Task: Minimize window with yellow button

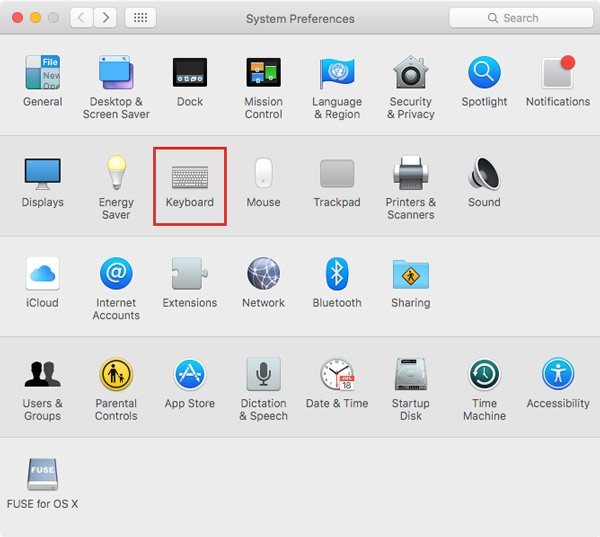Action: click(36, 18)
